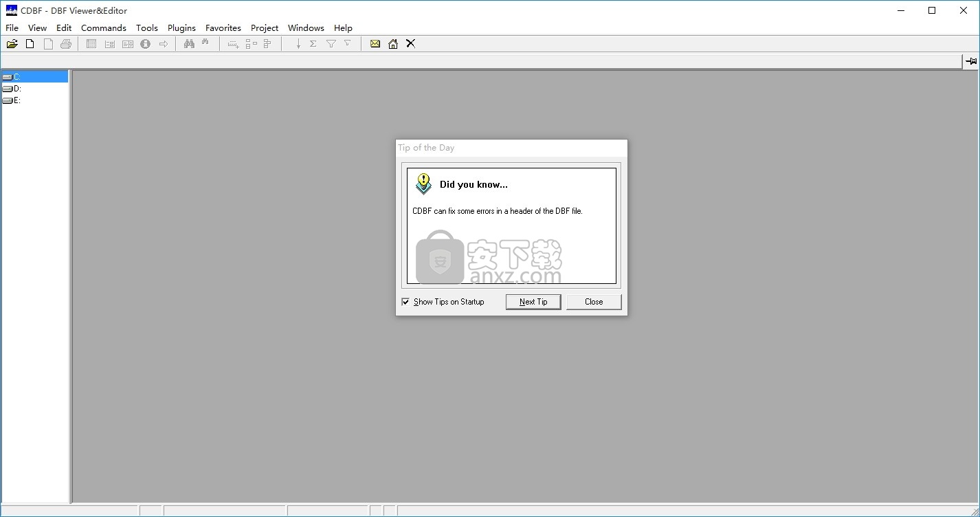Open the Plugins menu
Image resolution: width=980 pixels, height=517 pixels.
click(181, 28)
